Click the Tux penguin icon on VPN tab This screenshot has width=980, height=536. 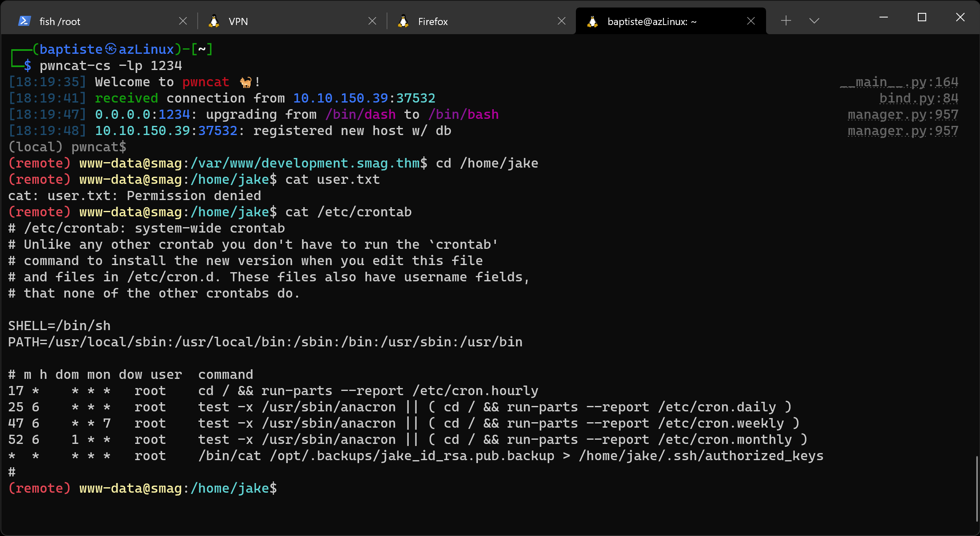(214, 21)
